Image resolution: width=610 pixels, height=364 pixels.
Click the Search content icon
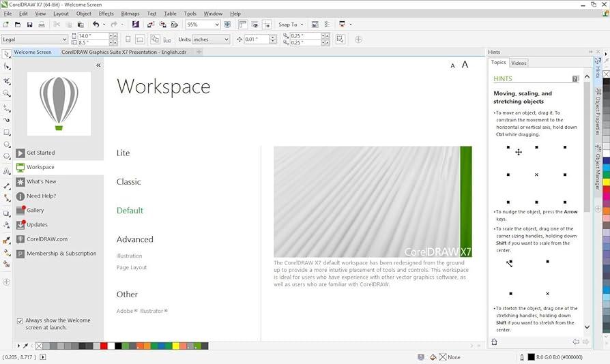pyautogui.click(x=135, y=25)
